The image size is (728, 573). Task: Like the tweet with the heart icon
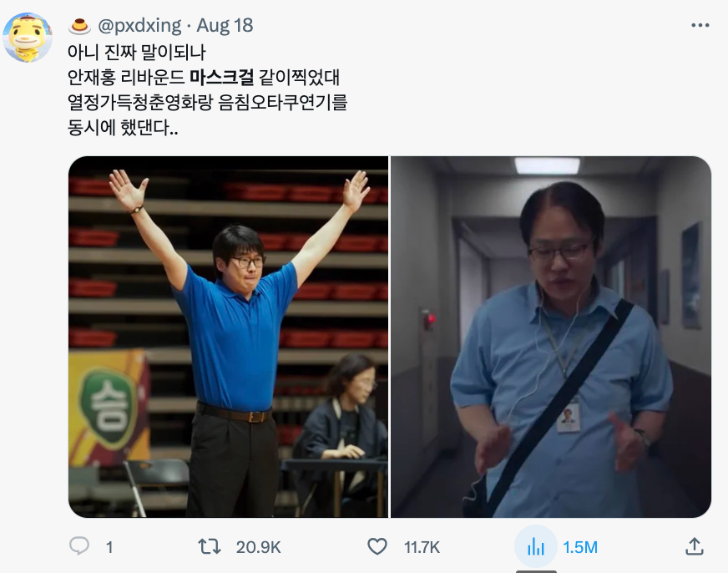click(377, 546)
